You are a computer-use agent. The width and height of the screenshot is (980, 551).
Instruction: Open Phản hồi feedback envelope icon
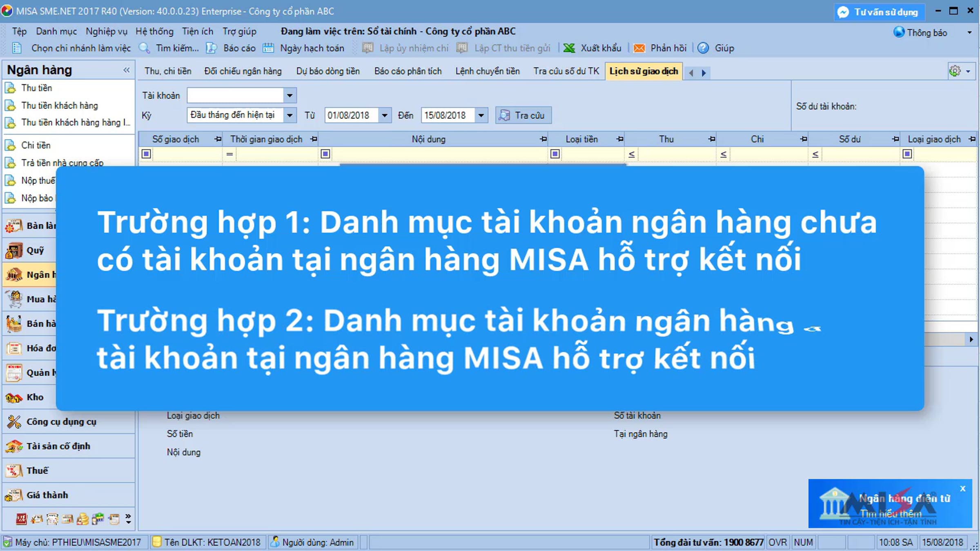639,48
